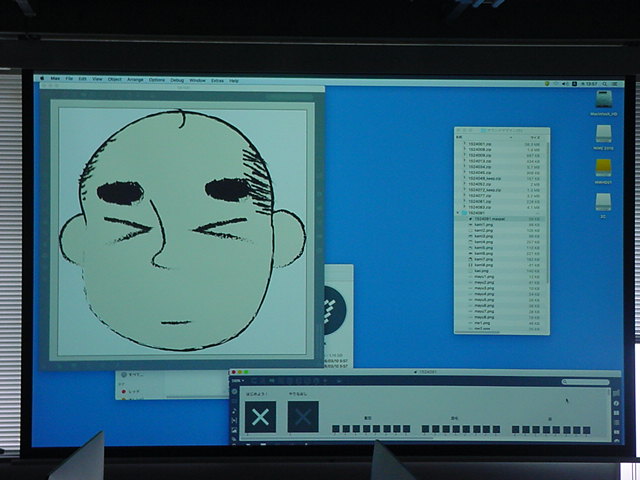Open the 100% zoom dropdown in patcher toolbar
Screen dimensions: 640x480
(x=238, y=380)
